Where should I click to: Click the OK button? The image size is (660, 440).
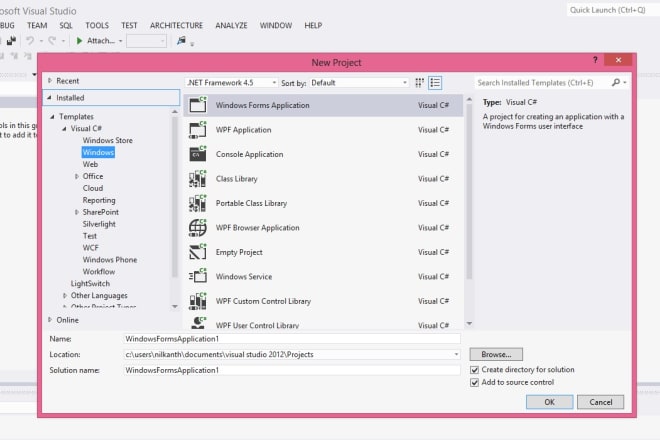point(549,402)
